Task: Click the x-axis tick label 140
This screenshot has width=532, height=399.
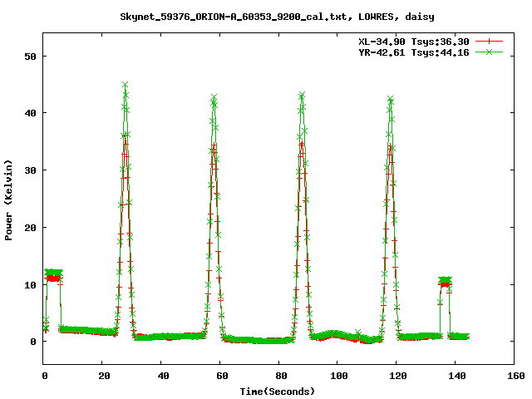Action: point(457,376)
